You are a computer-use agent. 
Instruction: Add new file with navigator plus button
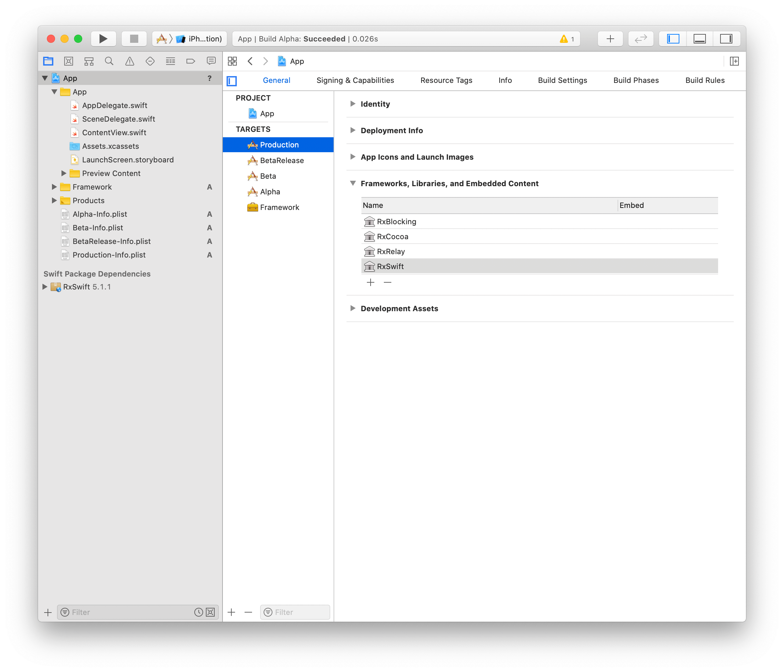pos(48,612)
